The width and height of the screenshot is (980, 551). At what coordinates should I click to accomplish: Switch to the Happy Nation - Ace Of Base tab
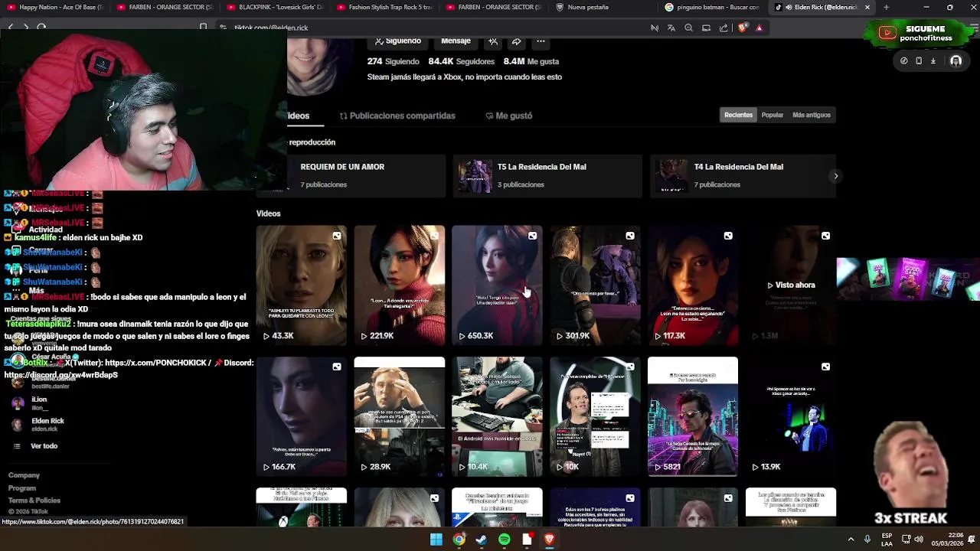[x=54, y=7]
